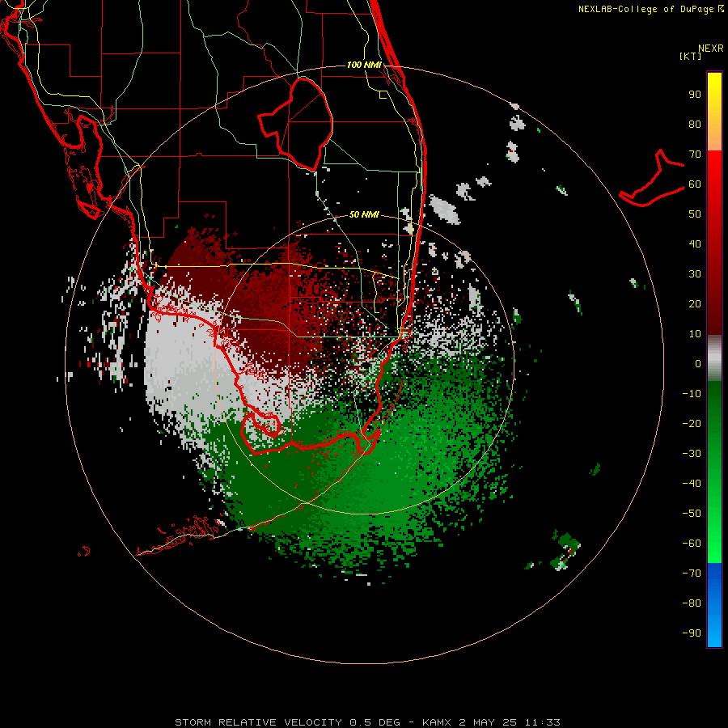Click the -80 scale value

(x=692, y=603)
